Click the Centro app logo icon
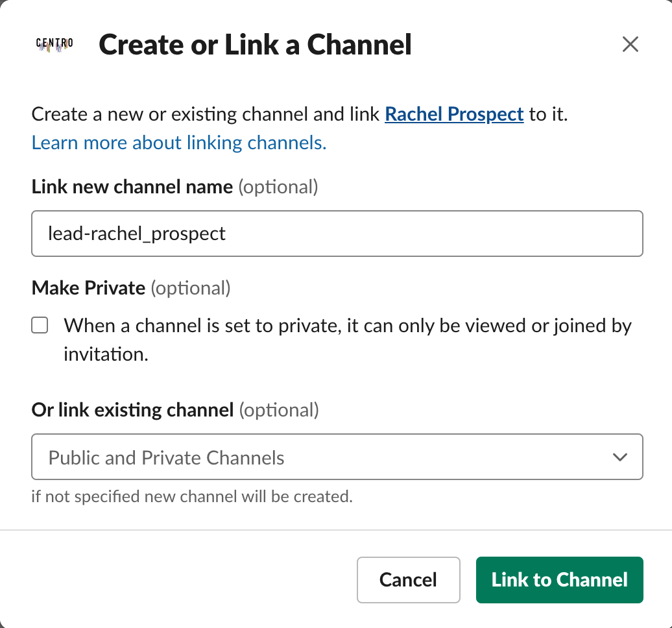Viewport: 672px width, 628px height. click(54, 44)
